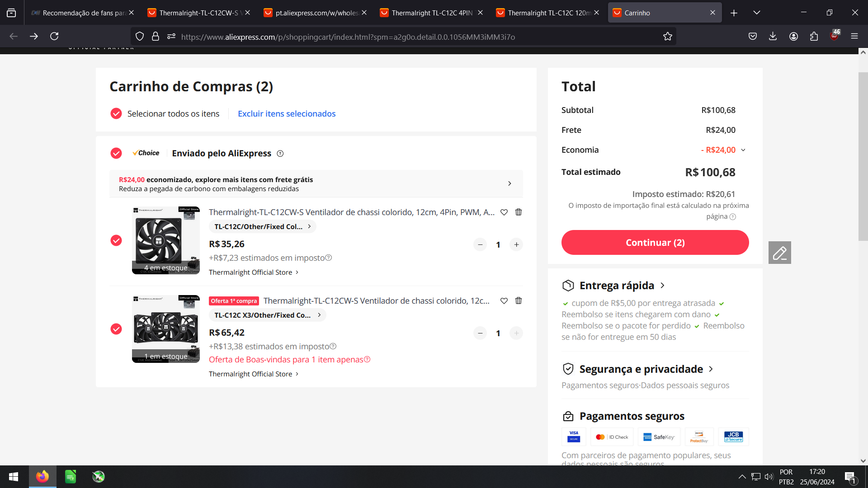Screen dimensions: 868x488
Task: Delete the TL-C12C X3 item with trash icon
Action: click(x=519, y=300)
